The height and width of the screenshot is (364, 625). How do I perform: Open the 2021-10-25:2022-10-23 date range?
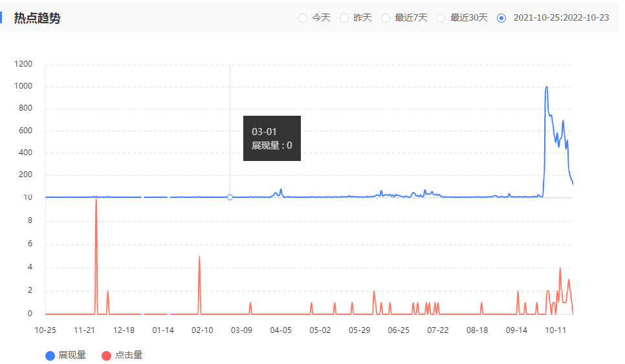pyautogui.click(x=561, y=18)
